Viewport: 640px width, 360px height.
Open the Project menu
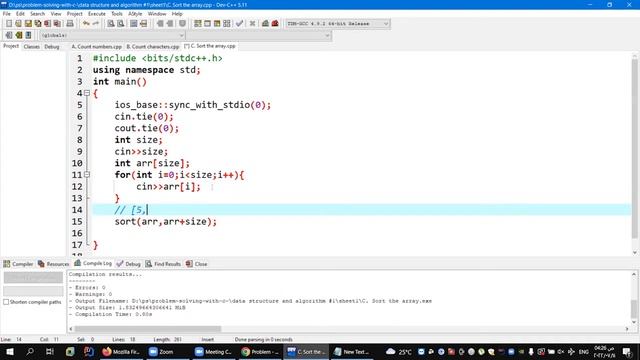tap(75, 13)
